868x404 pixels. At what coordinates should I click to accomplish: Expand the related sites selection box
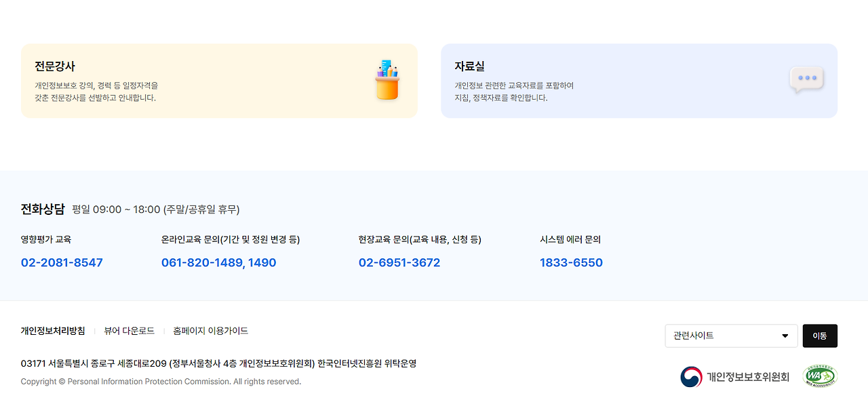[731, 336]
